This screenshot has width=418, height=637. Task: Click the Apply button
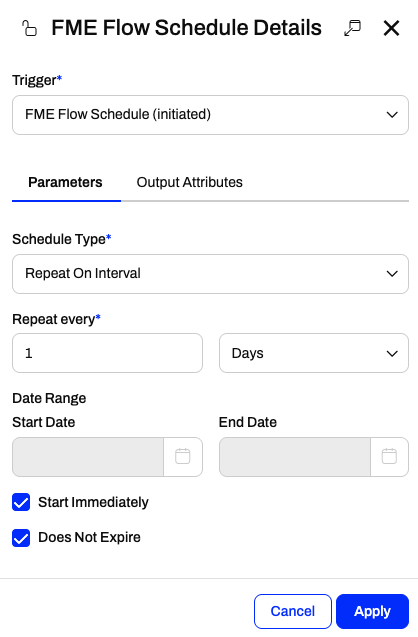tap(372, 611)
